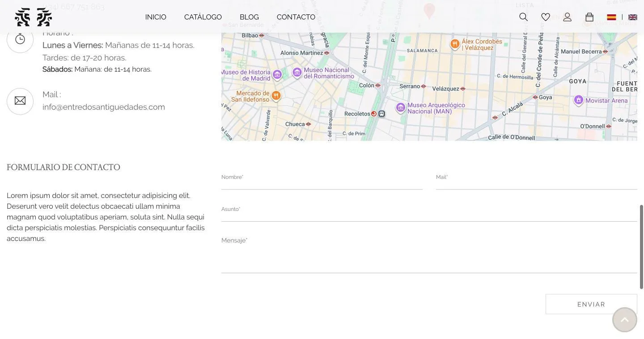This screenshot has height=339, width=644.
Task: Click the FORMULARIO DE CONTACTO heading
Action: coord(64,167)
